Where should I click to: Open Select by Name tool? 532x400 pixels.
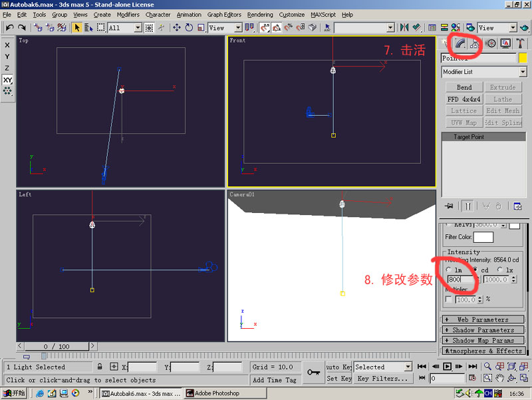point(88,27)
